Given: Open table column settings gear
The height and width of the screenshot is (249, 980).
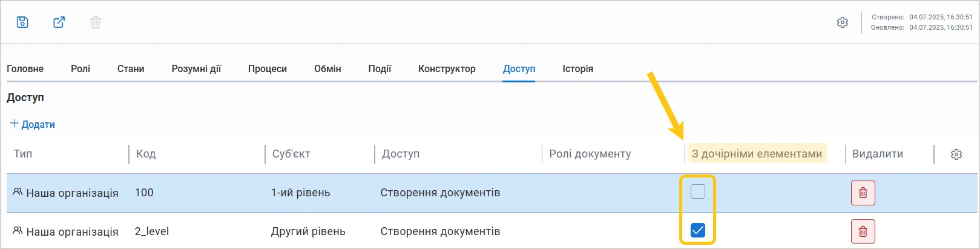Looking at the screenshot, I should [956, 154].
